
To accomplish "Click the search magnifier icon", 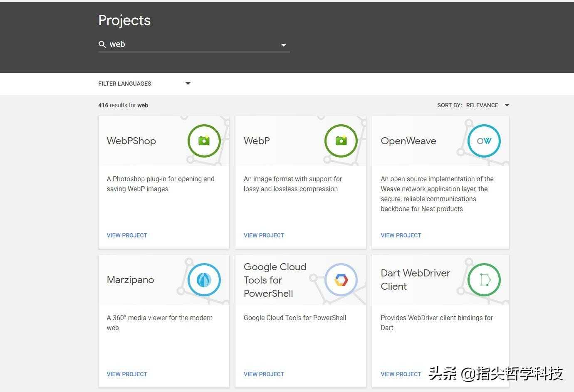I will pos(102,44).
